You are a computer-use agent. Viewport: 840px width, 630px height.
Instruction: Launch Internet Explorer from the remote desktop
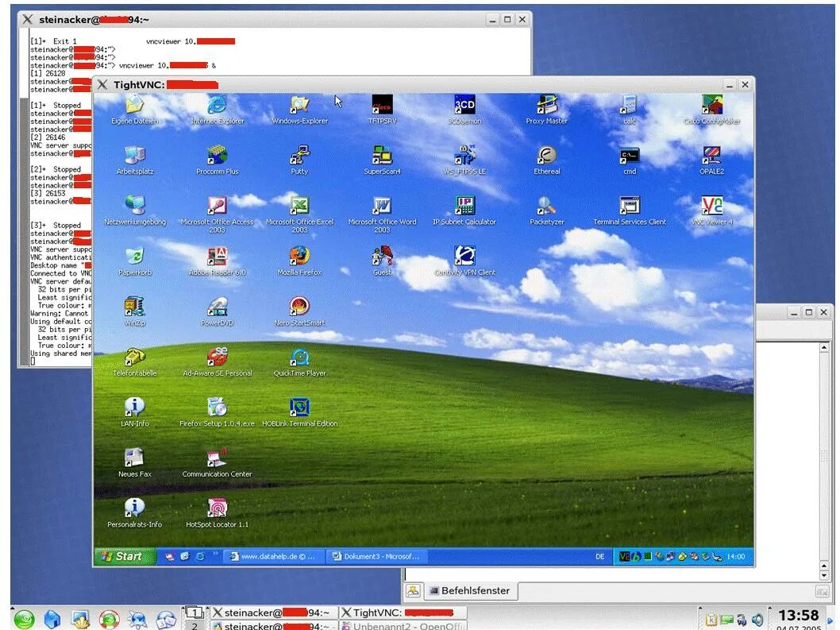tap(217, 105)
